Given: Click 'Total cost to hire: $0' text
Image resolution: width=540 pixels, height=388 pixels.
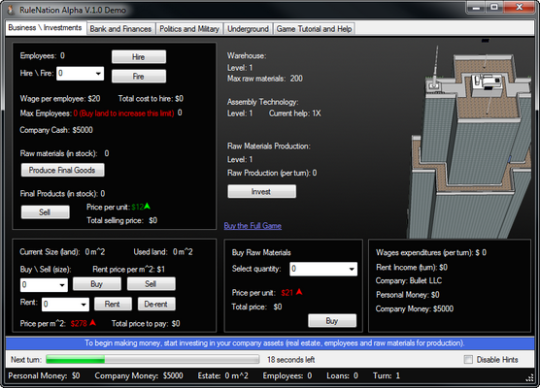Looking at the screenshot, I should tap(151, 99).
